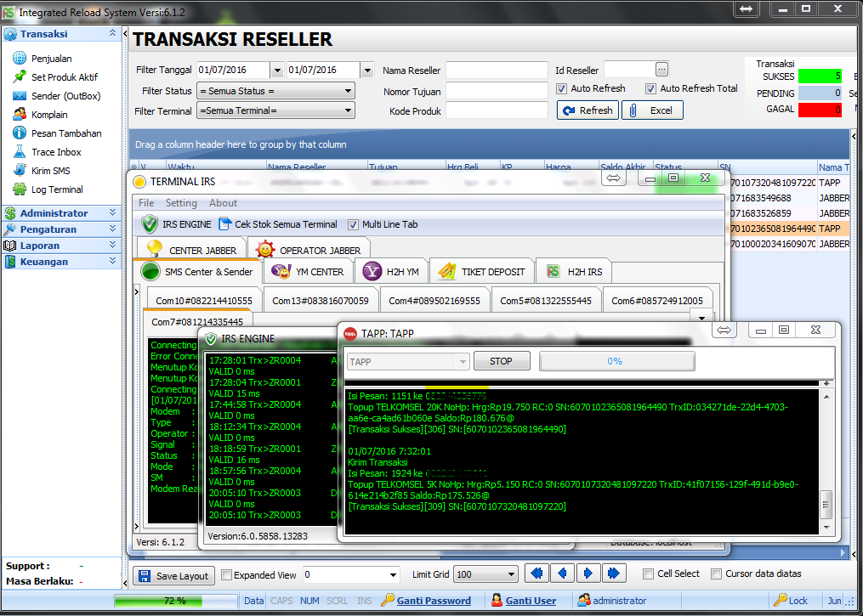Switch to CENTER JABBER tab
863x616 pixels.
point(190,249)
